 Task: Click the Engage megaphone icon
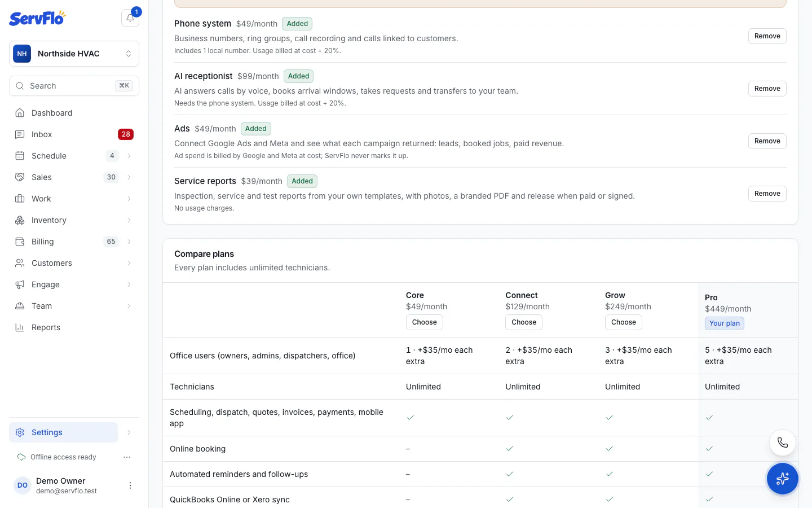(x=20, y=284)
